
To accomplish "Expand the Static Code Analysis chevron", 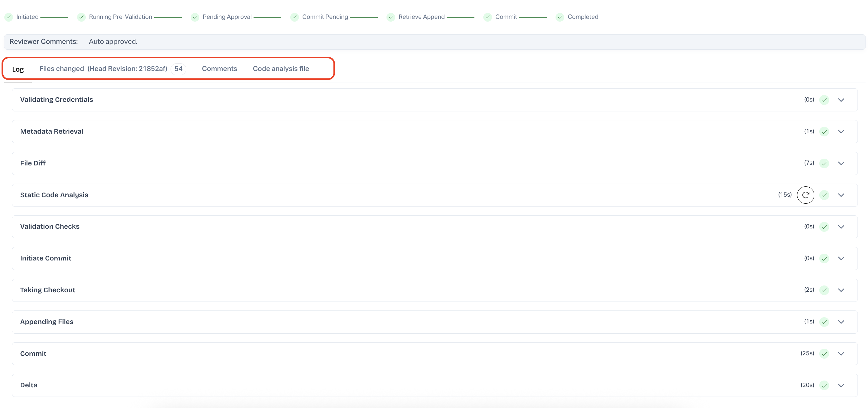I will click(x=841, y=195).
